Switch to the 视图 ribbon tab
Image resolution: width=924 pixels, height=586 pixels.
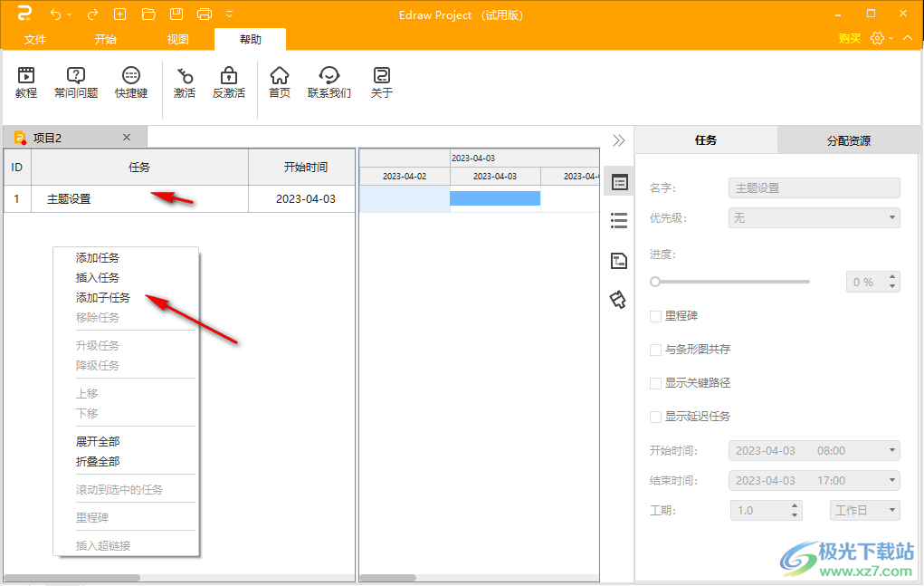177,40
